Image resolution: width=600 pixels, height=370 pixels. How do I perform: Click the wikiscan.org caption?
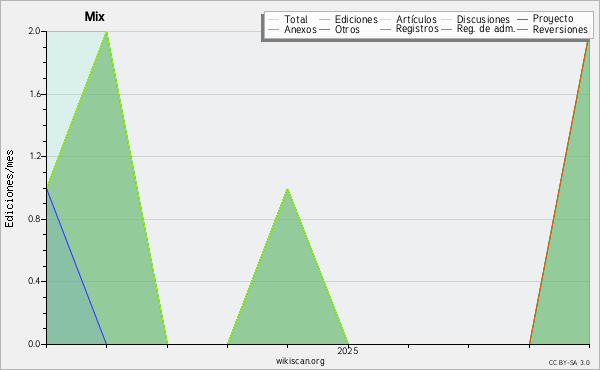tap(300, 361)
